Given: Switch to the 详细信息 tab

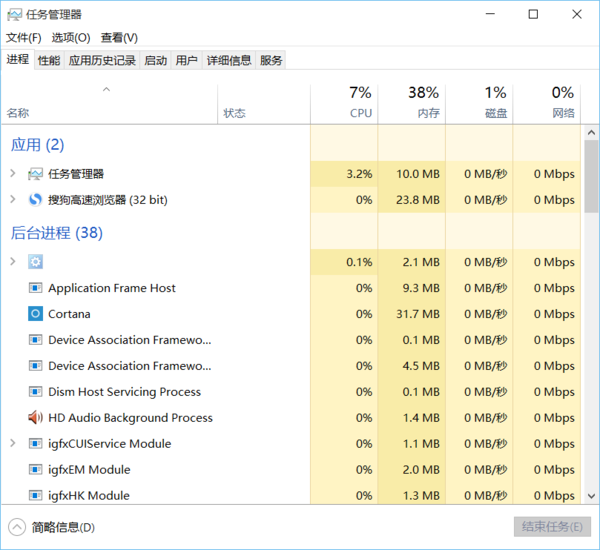Looking at the screenshot, I should point(229,60).
